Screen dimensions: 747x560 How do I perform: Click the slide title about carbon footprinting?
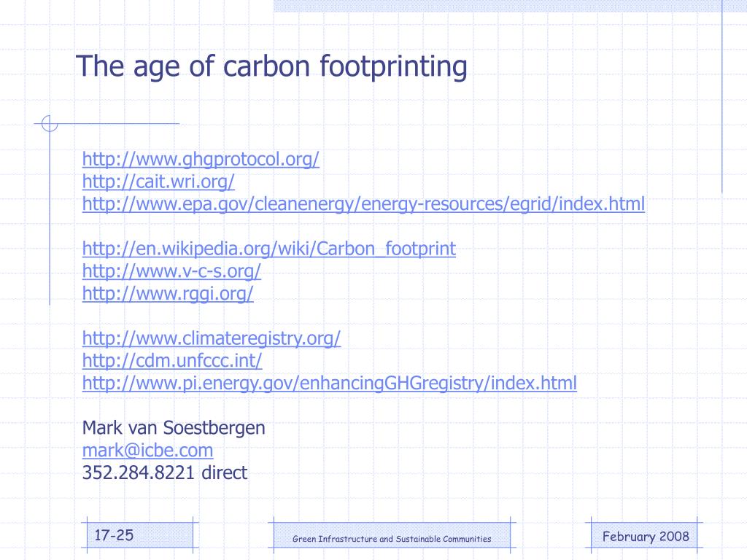click(271, 66)
